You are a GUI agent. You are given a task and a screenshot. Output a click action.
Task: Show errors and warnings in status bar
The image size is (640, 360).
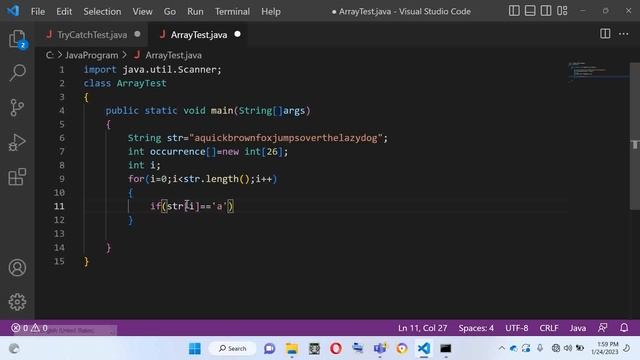pos(29,328)
